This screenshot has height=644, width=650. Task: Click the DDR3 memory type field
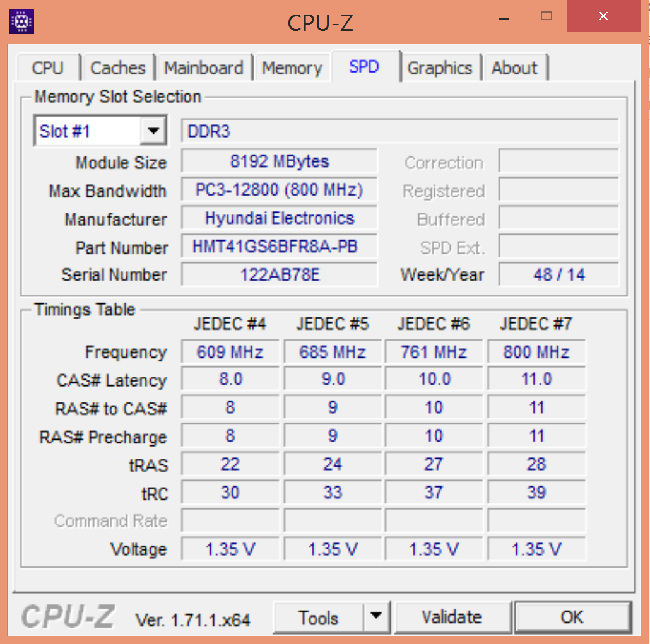(399, 131)
